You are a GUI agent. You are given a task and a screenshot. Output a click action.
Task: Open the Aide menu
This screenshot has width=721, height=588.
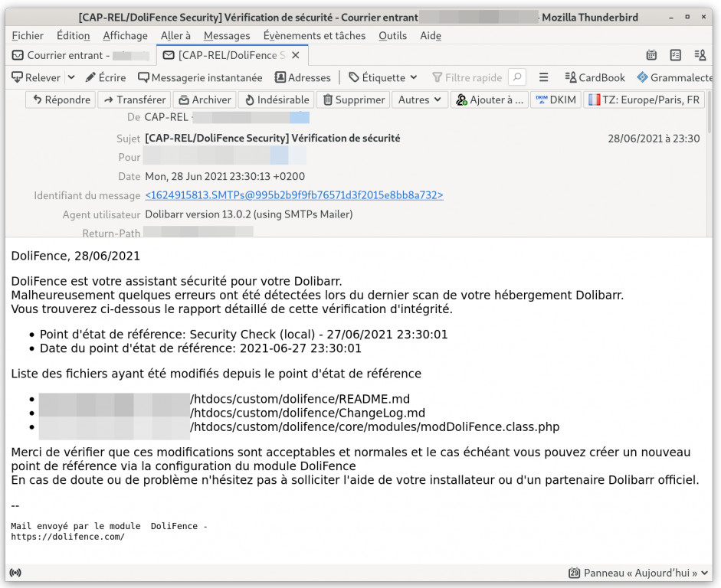click(x=431, y=36)
